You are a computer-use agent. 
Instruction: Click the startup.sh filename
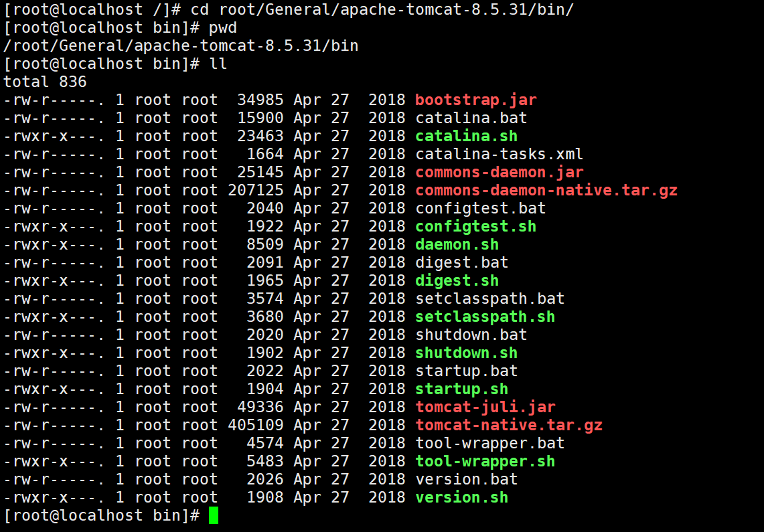coord(461,389)
